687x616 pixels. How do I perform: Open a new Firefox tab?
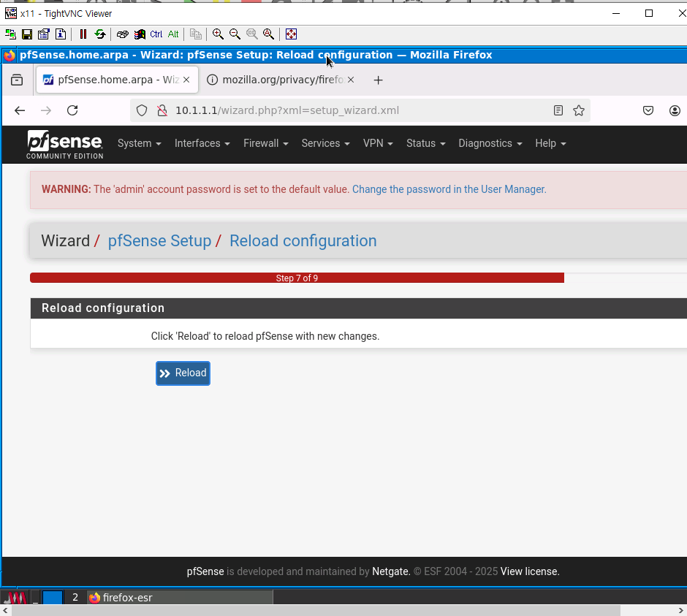(x=378, y=80)
